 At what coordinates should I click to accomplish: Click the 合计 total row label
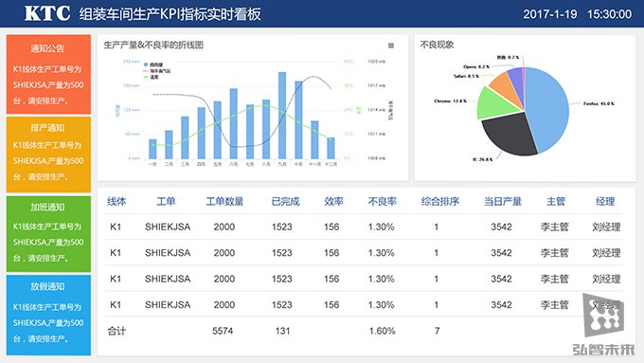tap(116, 331)
